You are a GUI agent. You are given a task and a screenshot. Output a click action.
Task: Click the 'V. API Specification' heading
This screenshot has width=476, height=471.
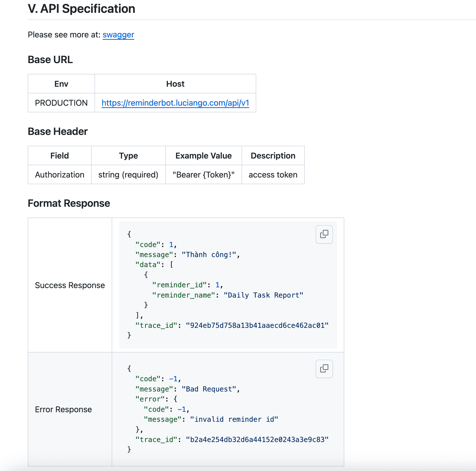coord(81,9)
